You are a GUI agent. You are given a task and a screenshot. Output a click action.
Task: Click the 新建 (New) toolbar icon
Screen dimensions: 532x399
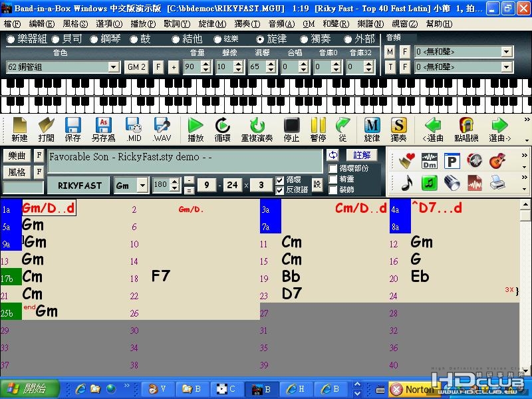tap(19, 129)
